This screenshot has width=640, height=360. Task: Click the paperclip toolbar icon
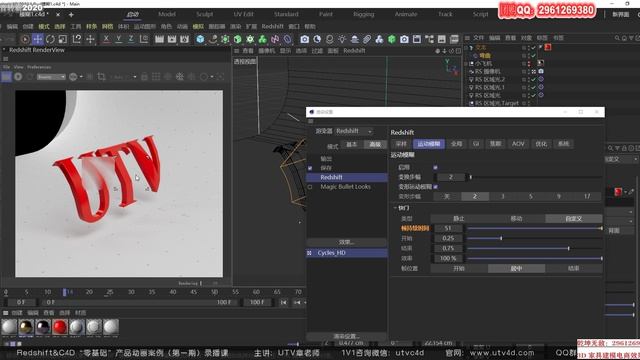tap(367, 39)
